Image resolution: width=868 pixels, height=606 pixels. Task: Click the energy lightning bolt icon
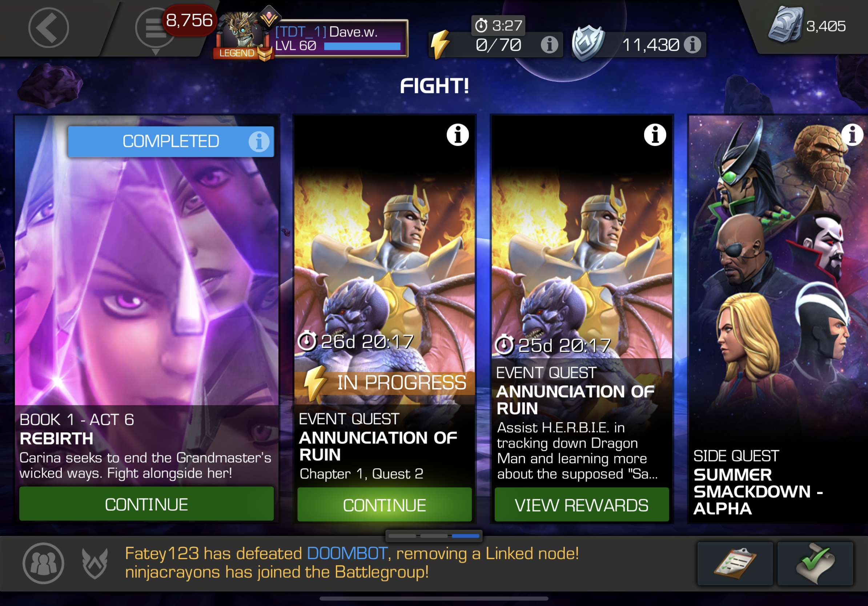[x=440, y=45]
